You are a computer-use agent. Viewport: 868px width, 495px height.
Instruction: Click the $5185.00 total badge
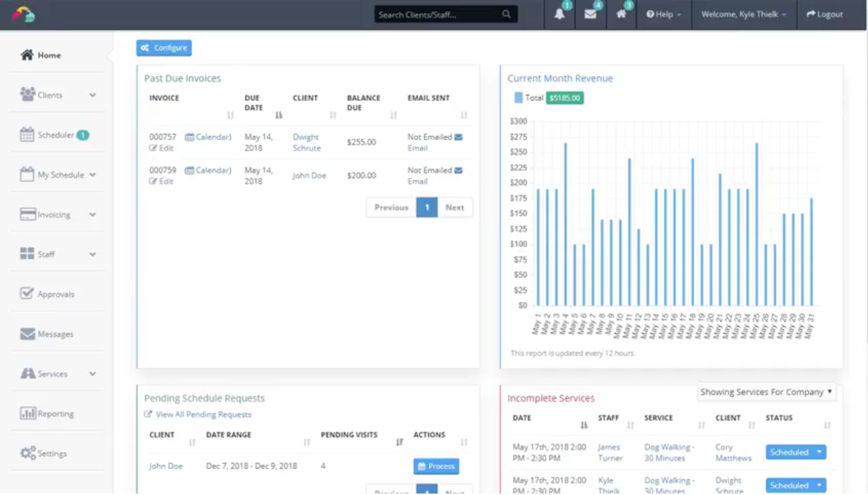click(x=565, y=98)
